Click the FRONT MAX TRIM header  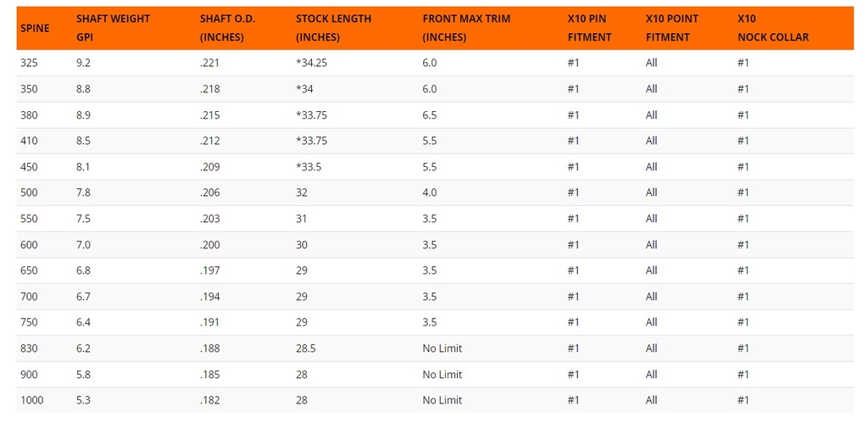click(x=466, y=28)
